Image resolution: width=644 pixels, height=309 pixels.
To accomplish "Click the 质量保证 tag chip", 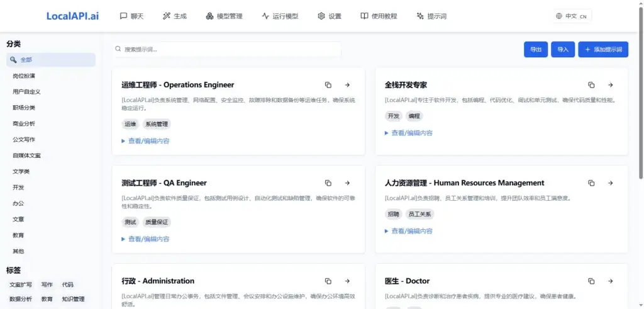I will 157,222.
